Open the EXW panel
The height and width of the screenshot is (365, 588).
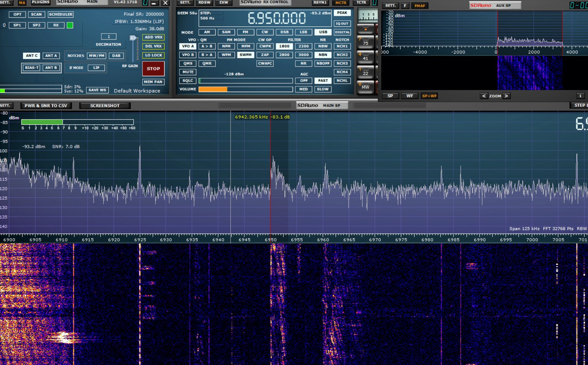click(x=224, y=2)
